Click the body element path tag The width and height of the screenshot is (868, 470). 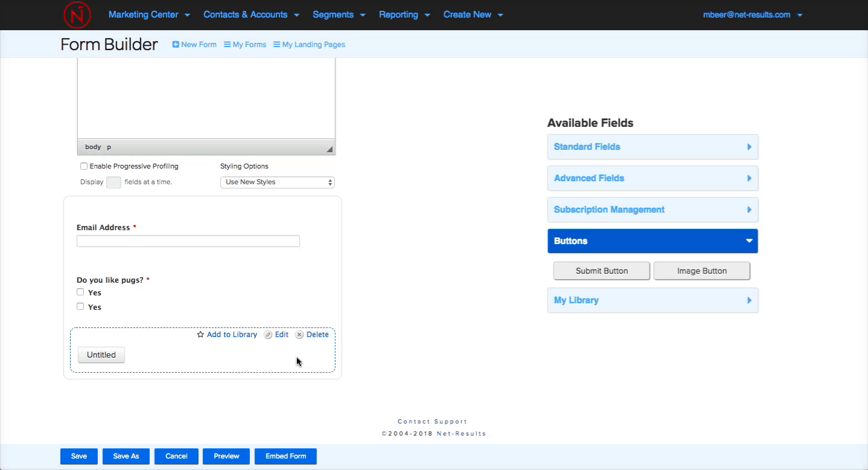(x=93, y=147)
